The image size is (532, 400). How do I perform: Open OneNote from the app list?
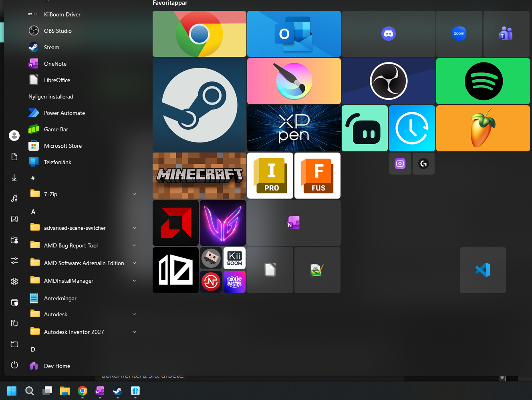click(x=83, y=64)
